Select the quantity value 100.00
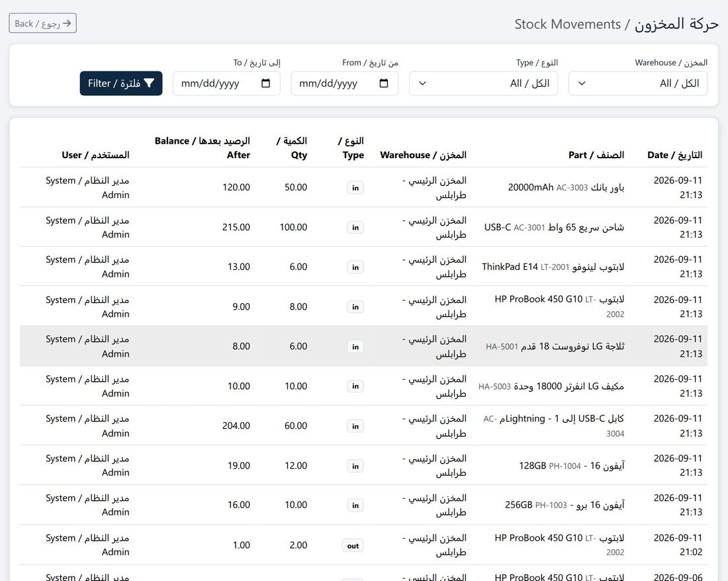The width and height of the screenshot is (728, 581). (293, 228)
